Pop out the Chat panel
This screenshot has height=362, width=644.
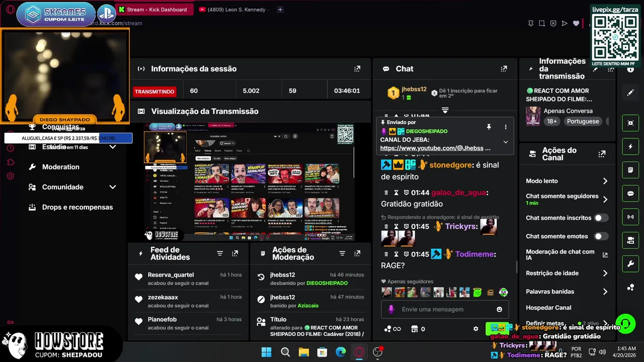(504, 69)
